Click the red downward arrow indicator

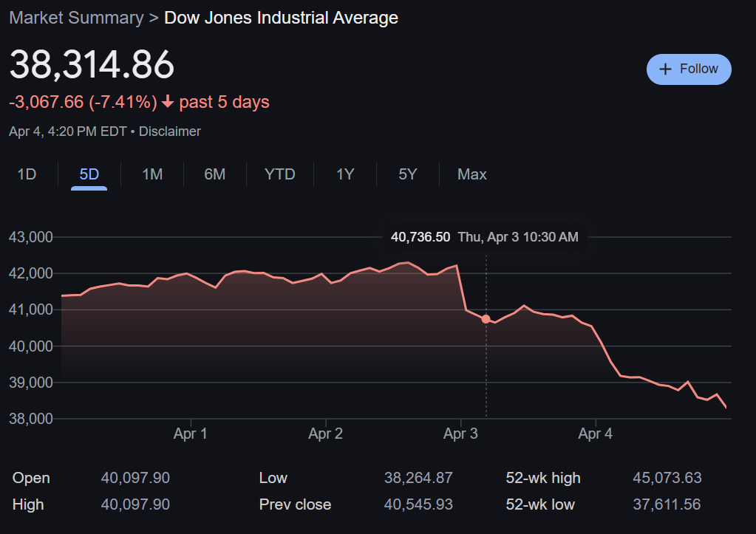[x=166, y=102]
